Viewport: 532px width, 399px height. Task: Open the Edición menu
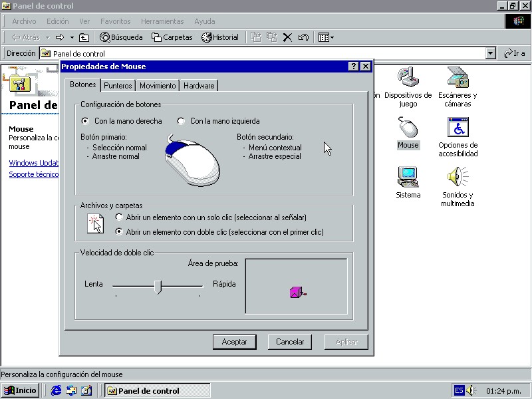pyautogui.click(x=58, y=21)
